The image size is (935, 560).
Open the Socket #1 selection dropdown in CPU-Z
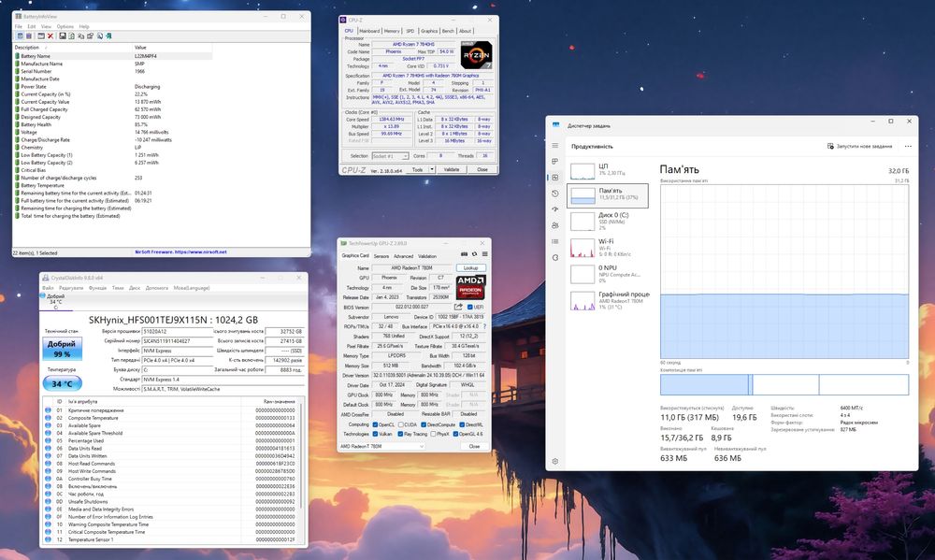391,156
